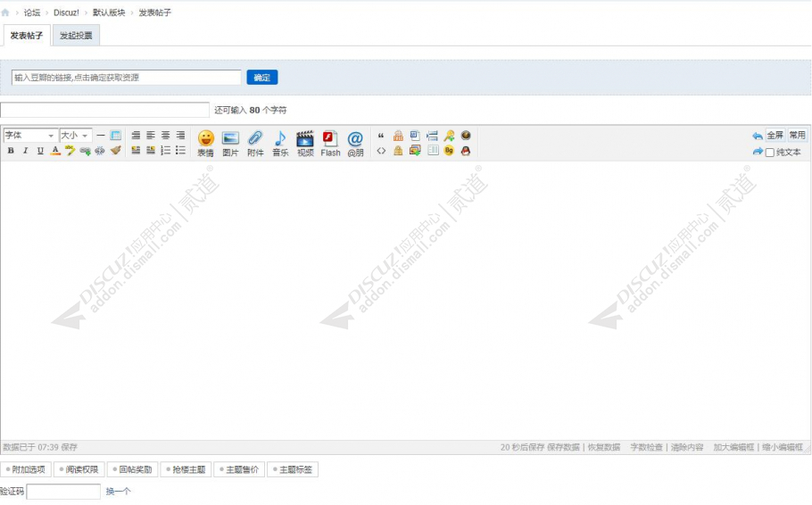Open Discuz! breadcrumb link
This screenshot has height=505, width=812.
[x=66, y=12]
